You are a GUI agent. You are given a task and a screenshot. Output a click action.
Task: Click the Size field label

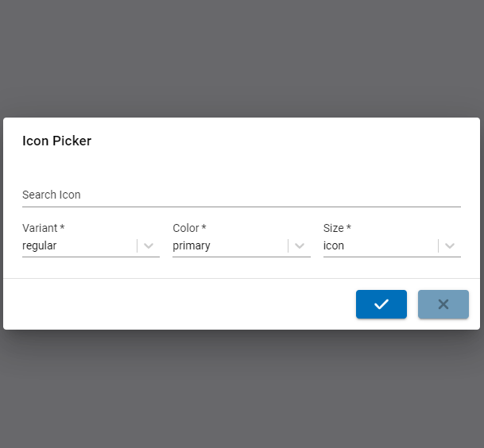337,228
